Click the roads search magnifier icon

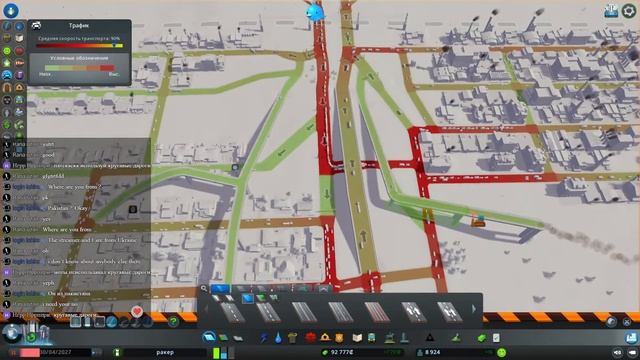(204, 289)
